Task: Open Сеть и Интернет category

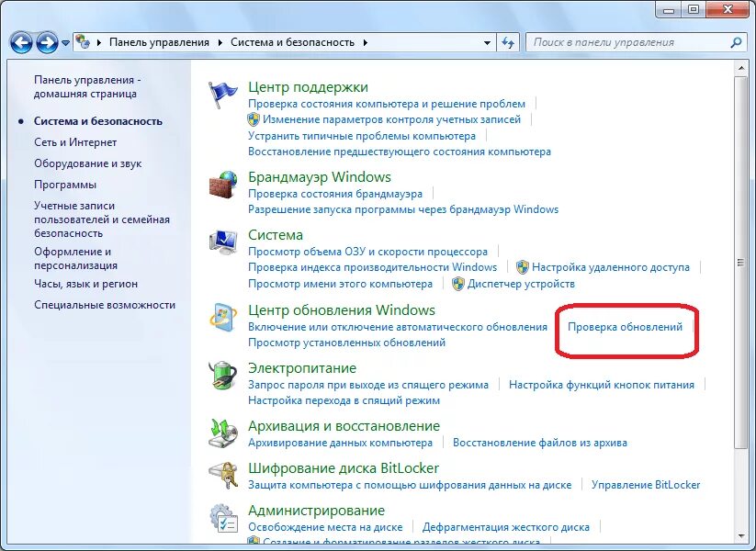Action: click(75, 142)
